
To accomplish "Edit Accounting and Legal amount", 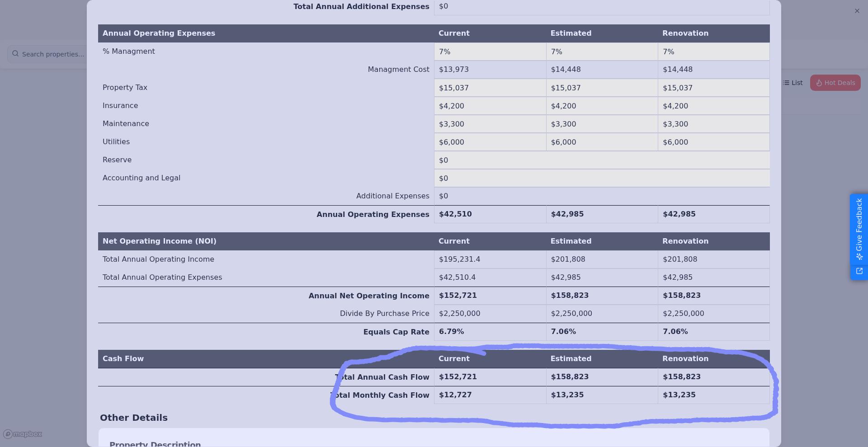I will click(x=601, y=179).
